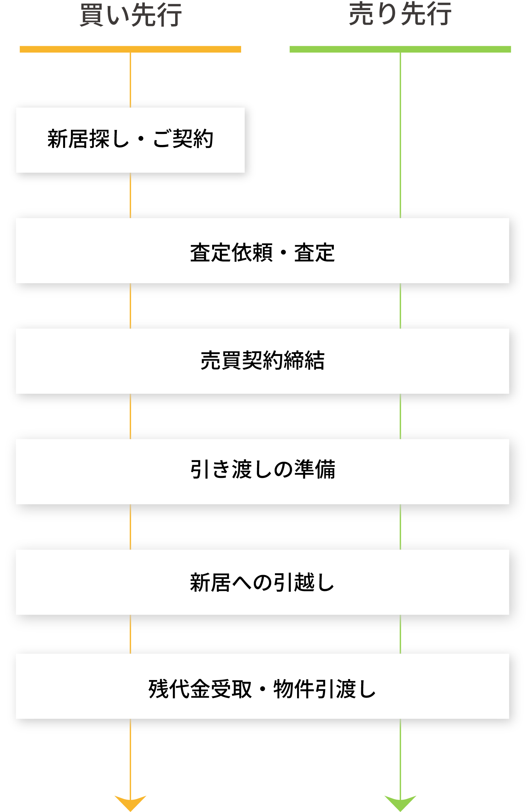The height and width of the screenshot is (812, 532).
Task: Click the green downward arrowhead
Action: (x=401, y=803)
